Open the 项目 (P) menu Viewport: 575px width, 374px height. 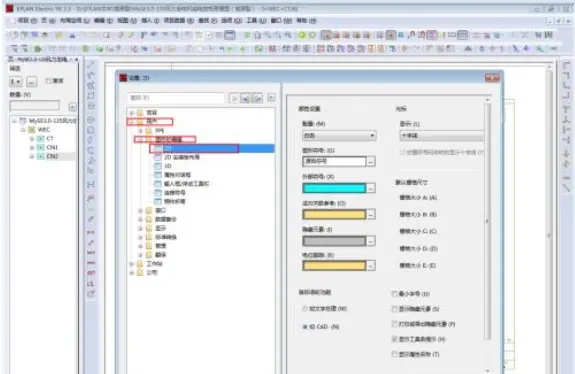(x=27, y=21)
